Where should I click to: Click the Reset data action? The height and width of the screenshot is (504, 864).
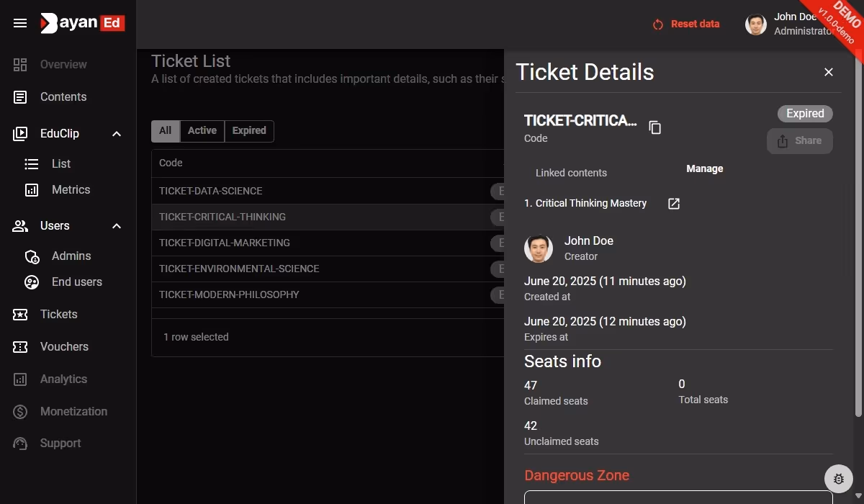(685, 24)
